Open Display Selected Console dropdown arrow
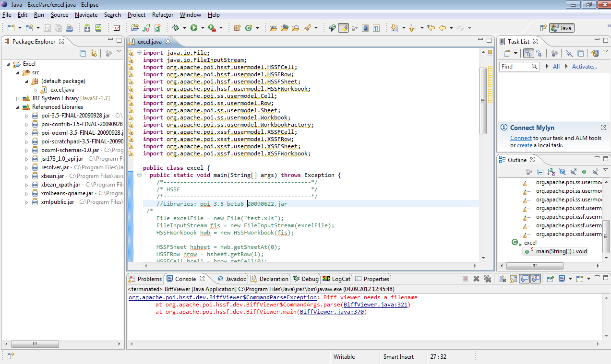The width and height of the screenshot is (611, 364). pos(570,279)
